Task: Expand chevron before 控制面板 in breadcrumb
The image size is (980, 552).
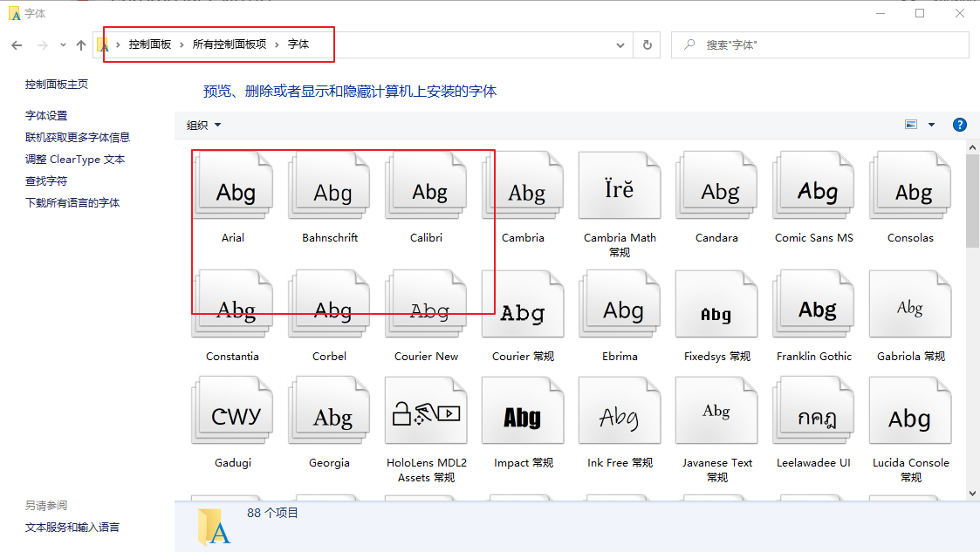Action: click(118, 45)
